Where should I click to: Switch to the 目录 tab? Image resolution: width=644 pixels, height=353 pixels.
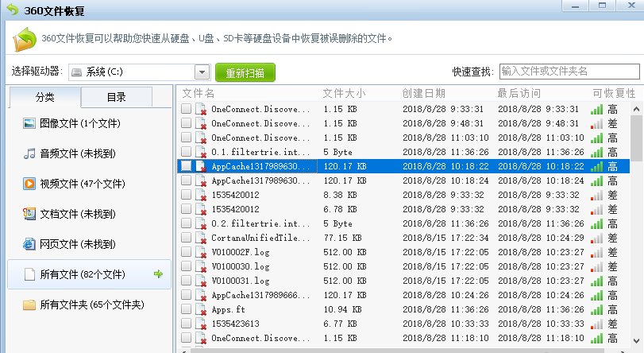click(x=116, y=97)
